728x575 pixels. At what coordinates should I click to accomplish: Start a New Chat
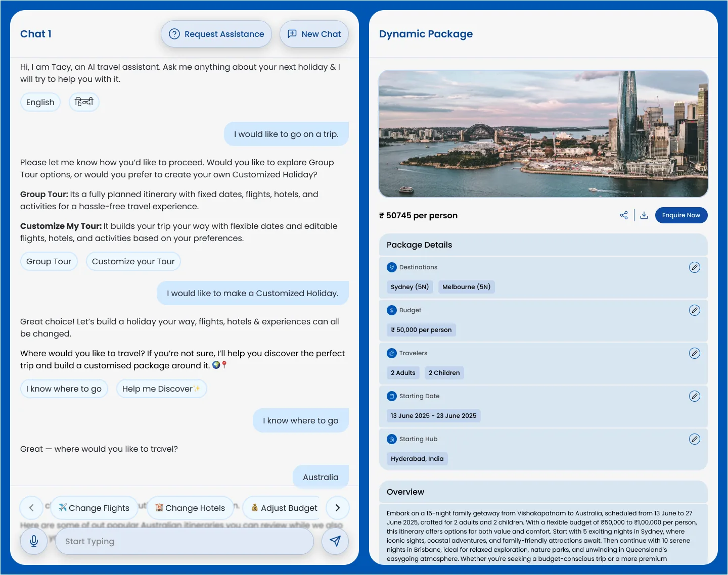tap(314, 34)
